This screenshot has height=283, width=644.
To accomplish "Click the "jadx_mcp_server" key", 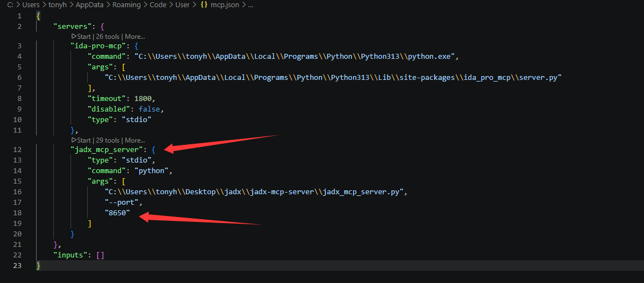I will coord(107,149).
